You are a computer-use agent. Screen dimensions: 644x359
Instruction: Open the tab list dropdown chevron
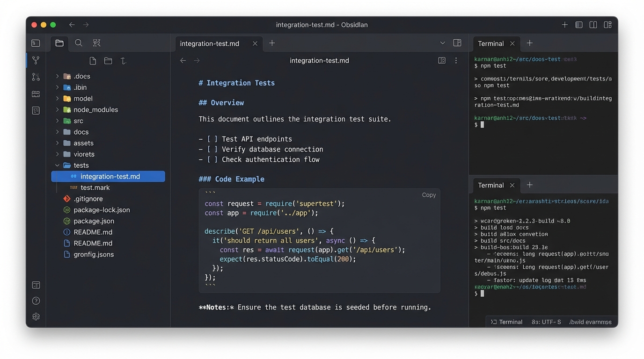click(442, 43)
